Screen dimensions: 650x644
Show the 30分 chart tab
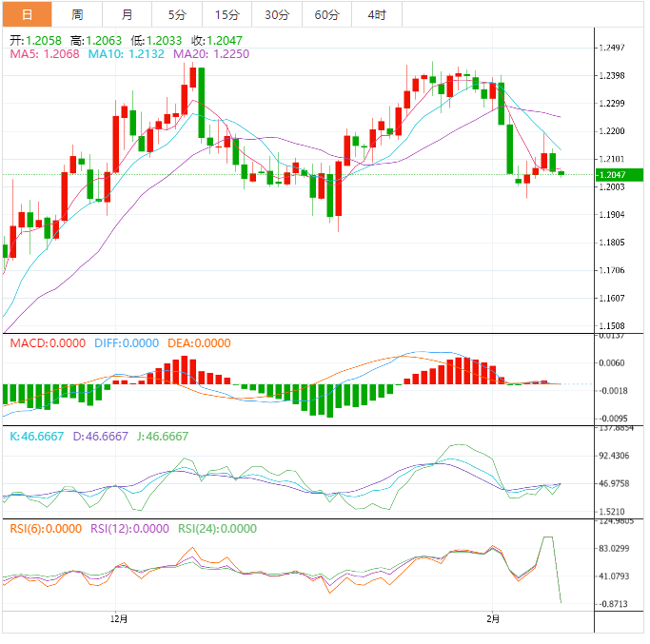277,14
